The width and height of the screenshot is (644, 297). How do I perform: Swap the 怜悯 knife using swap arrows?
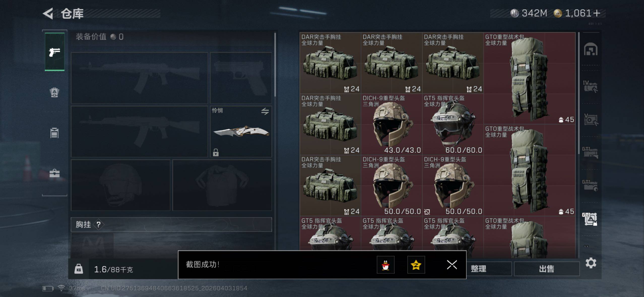(x=265, y=111)
